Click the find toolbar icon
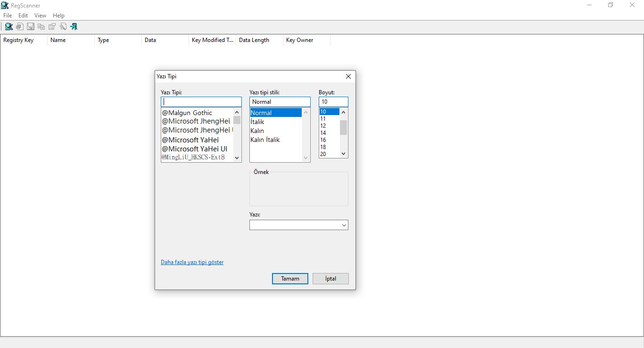The width and height of the screenshot is (644, 348). point(63,26)
